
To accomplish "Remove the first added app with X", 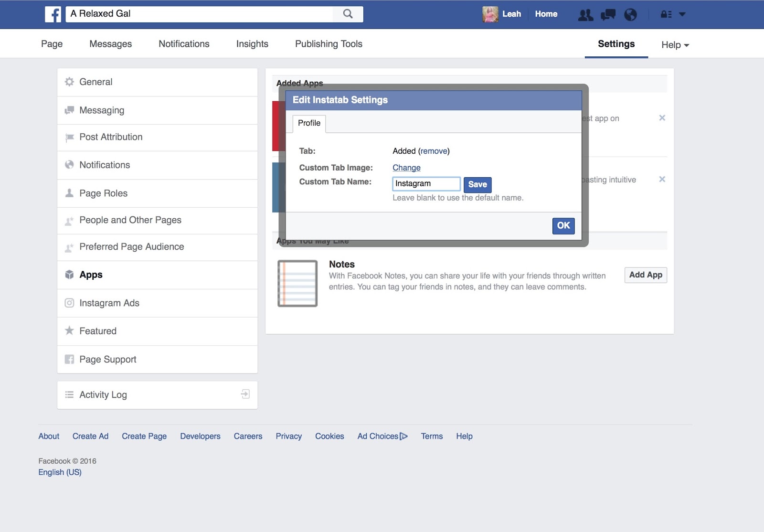I will pos(662,118).
